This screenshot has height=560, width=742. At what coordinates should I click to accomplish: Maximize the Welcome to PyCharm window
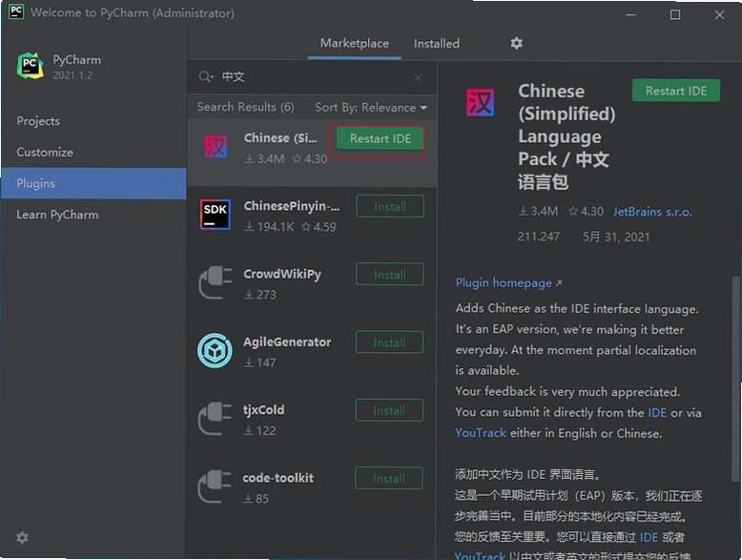click(x=675, y=14)
